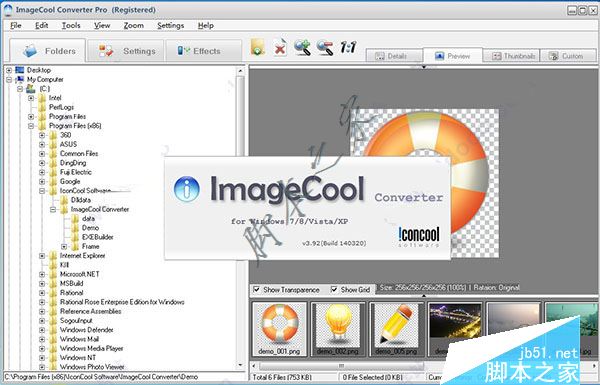Click the add folder toolbar icon

pos(258,48)
